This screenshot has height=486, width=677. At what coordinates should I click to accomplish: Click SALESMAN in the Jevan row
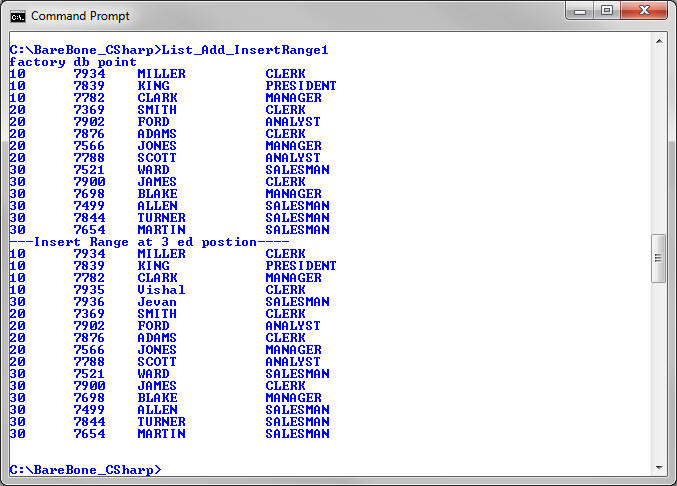tap(297, 302)
